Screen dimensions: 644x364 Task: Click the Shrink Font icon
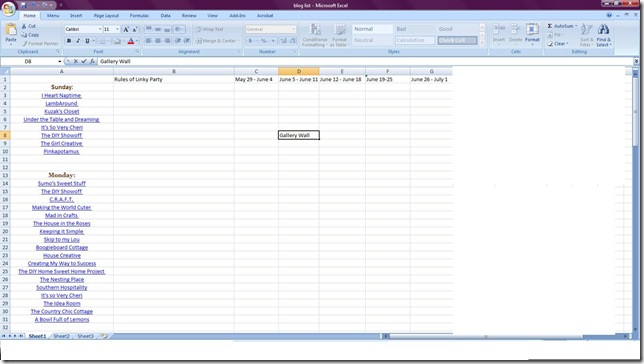pyautogui.click(x=135, y=29)
